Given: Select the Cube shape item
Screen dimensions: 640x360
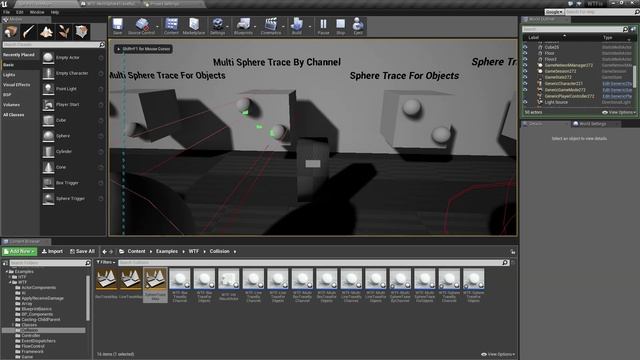Looking at the screenshot, I should click(73, 120).
